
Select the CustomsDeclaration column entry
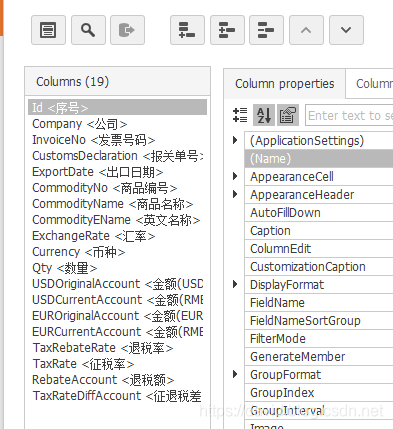117,156
